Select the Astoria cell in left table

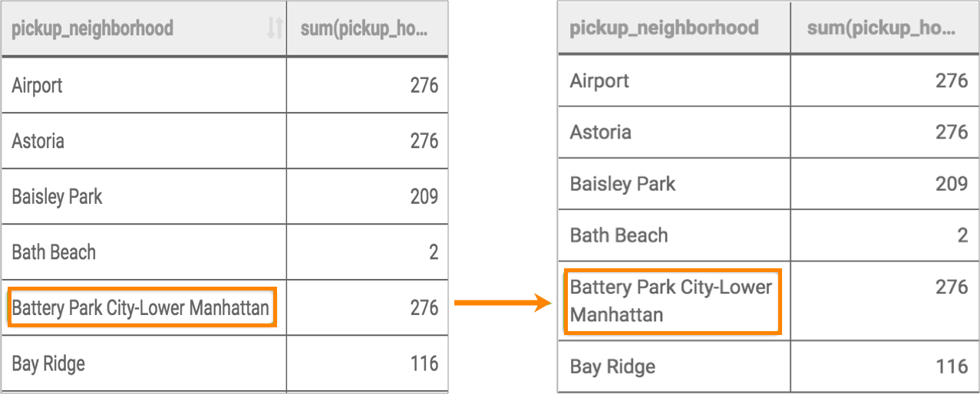(38, 141)
